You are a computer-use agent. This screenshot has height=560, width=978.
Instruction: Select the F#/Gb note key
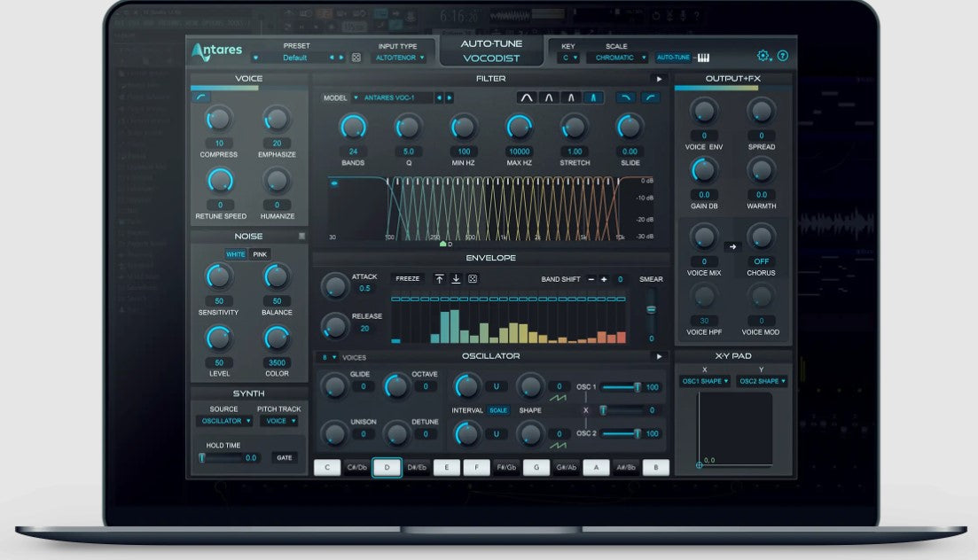click(x=506, y=467)
